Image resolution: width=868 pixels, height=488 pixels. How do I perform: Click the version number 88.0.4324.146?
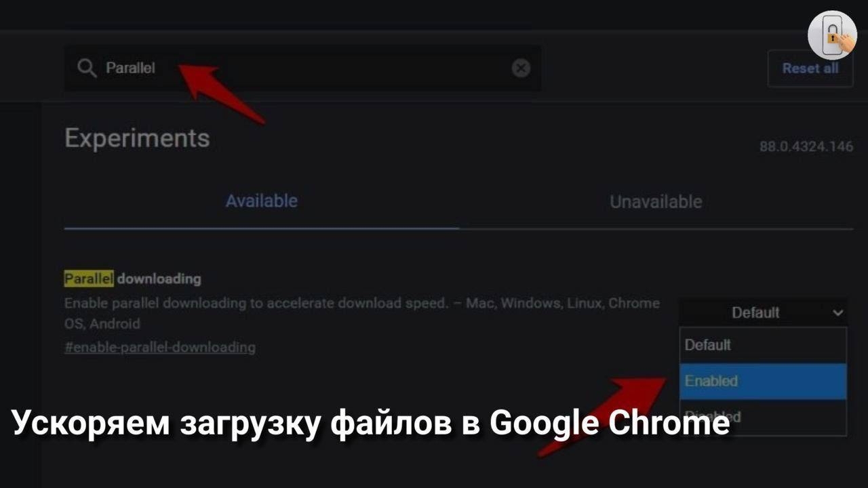[x=806, y=146]
